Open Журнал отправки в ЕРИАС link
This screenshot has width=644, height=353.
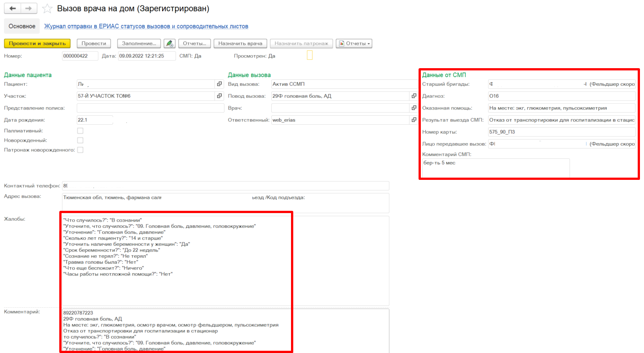pyautogui.click(x=146, y=26)
